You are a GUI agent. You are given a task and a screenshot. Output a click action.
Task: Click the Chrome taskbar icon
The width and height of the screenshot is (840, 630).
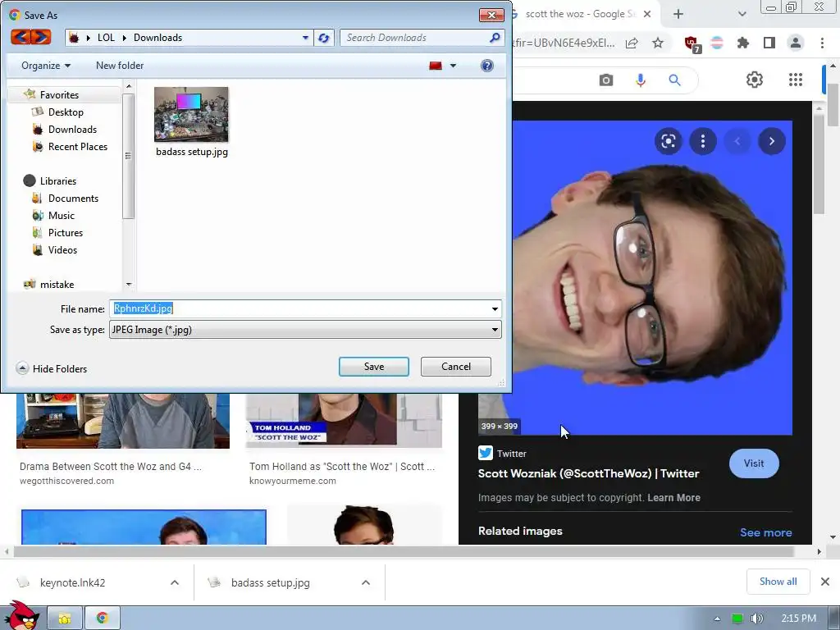tap(103, 619)
